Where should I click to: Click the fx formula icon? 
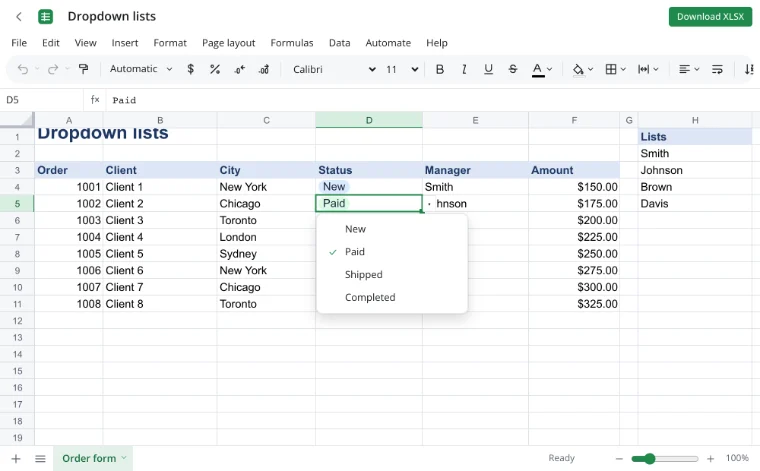[x=95, y=100]
